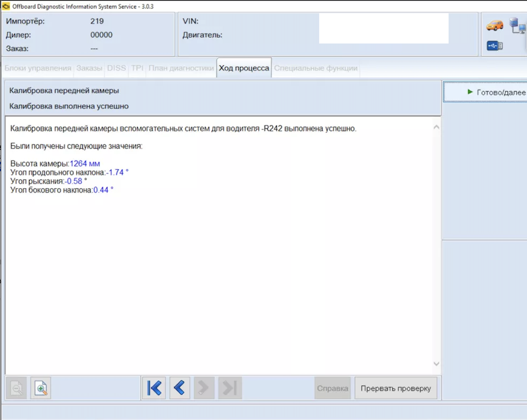Go back one step arrow

click(180, 388)
